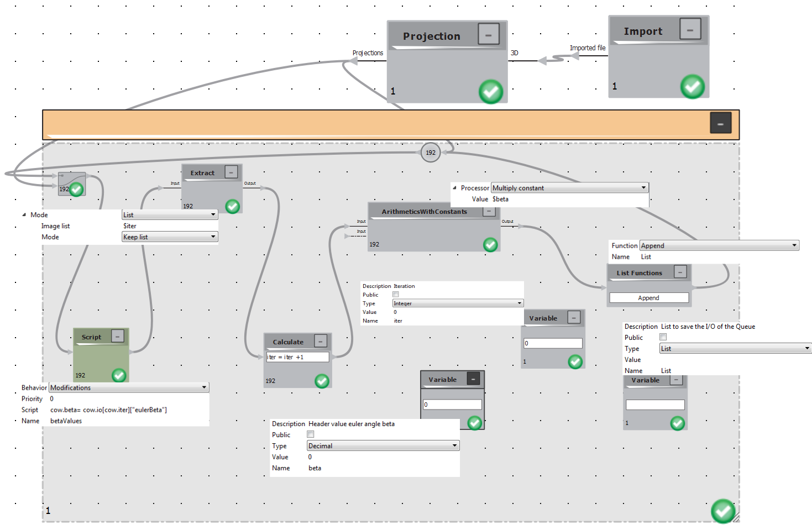Click the beta Variable status checkmark
The width and height of the screenshot is (812, 530).
(x=474, y=423)
